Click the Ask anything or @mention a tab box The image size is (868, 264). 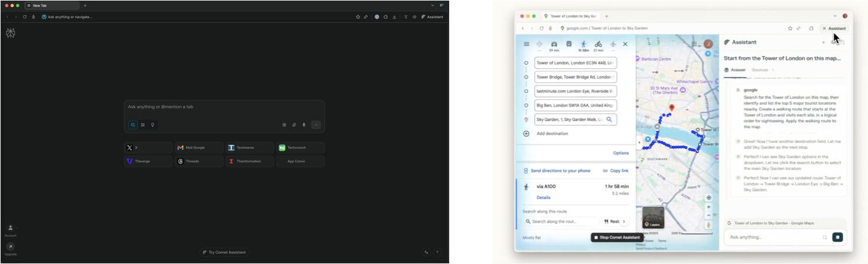224,116
